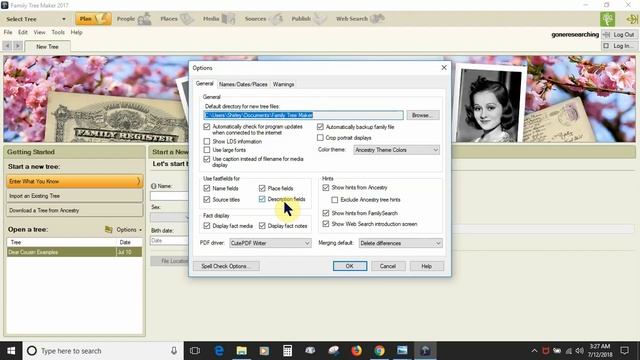Click the volume icon in system tray
This screenshot has width=640, height=360.
(580, 351)
